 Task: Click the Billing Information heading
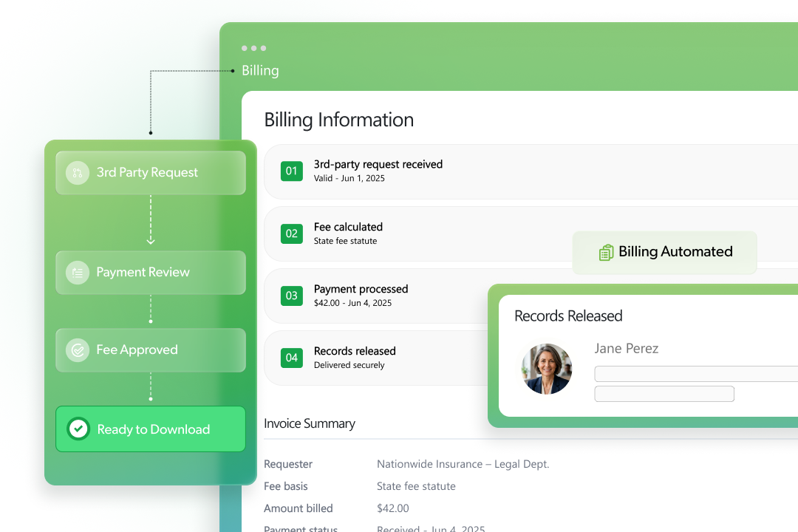[339, 120]
